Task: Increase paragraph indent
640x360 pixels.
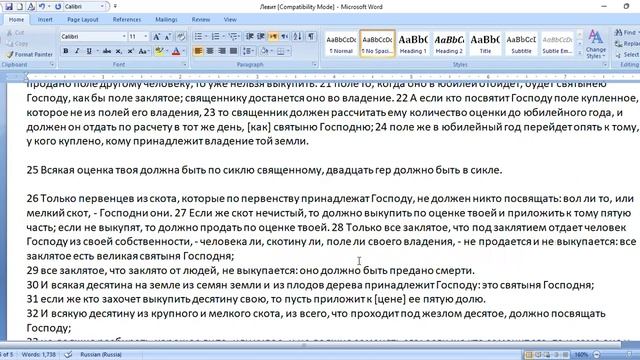Action: [261, 37]
